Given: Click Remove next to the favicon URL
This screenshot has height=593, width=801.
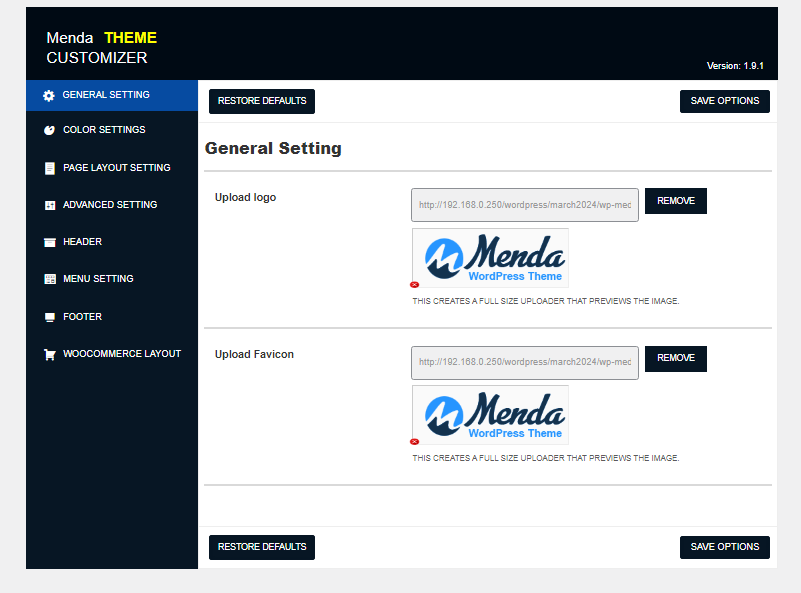Looking at the screenshot, I should click(x=676, y=358).
